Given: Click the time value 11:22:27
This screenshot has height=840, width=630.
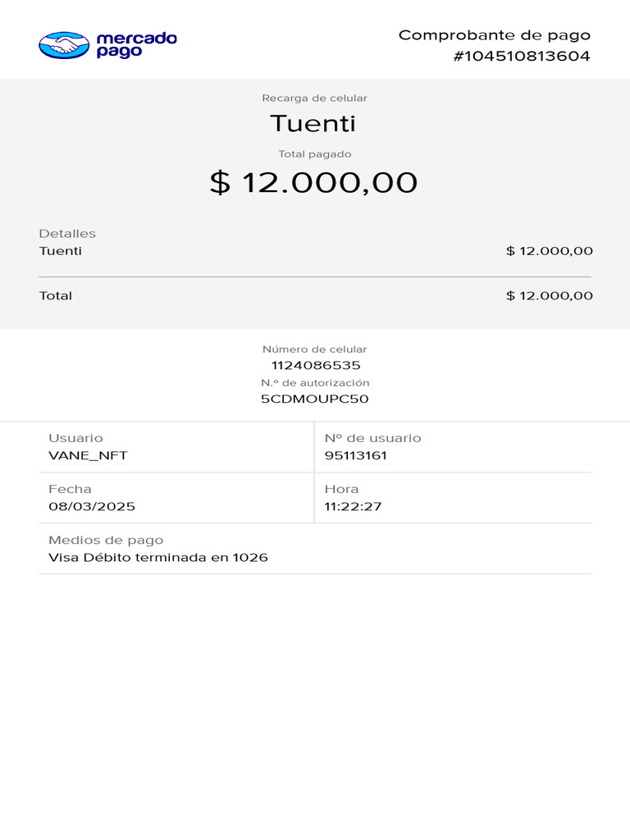Looking at the screenshot, I should pyautogui.click(x=353, y=506).
